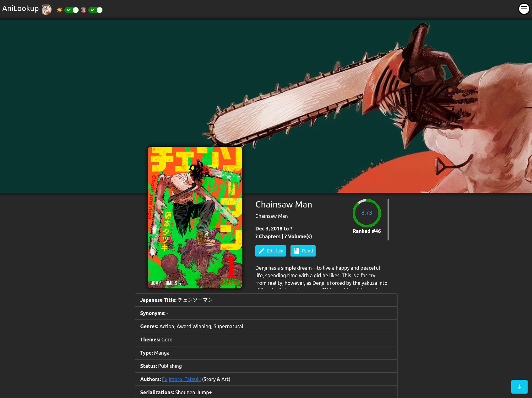The width and height of the screenshot is (532, 398).
Task: Click the "Themes: Gore" row
Action: [x=266, y=340]
